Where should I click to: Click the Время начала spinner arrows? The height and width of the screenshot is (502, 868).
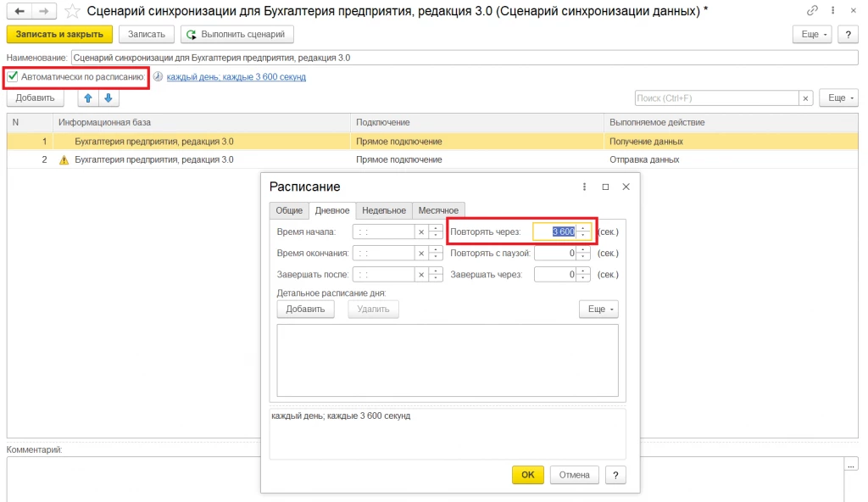point(436,231)
